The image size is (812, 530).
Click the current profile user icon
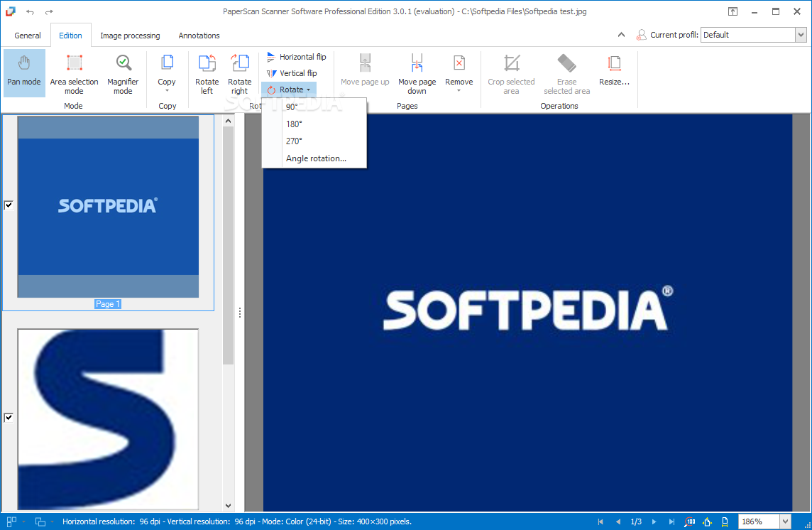[641, 35]
